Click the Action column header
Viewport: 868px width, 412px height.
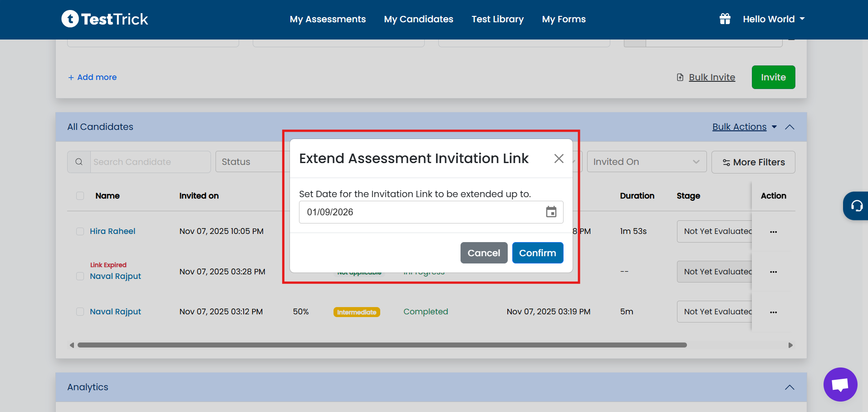coord(774,196)
